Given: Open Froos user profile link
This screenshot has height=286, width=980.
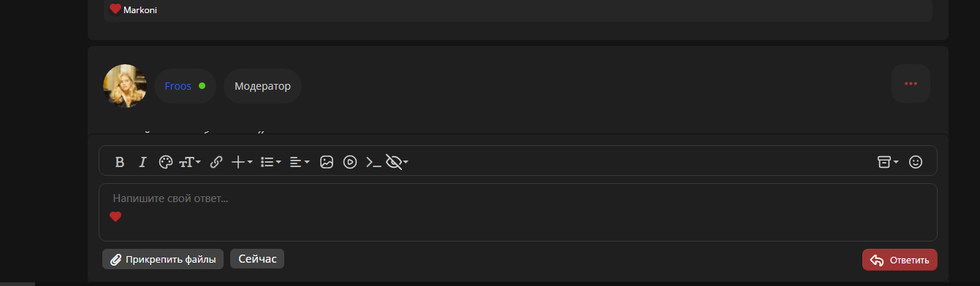Looking at the screenshot, I should point(178,86).
